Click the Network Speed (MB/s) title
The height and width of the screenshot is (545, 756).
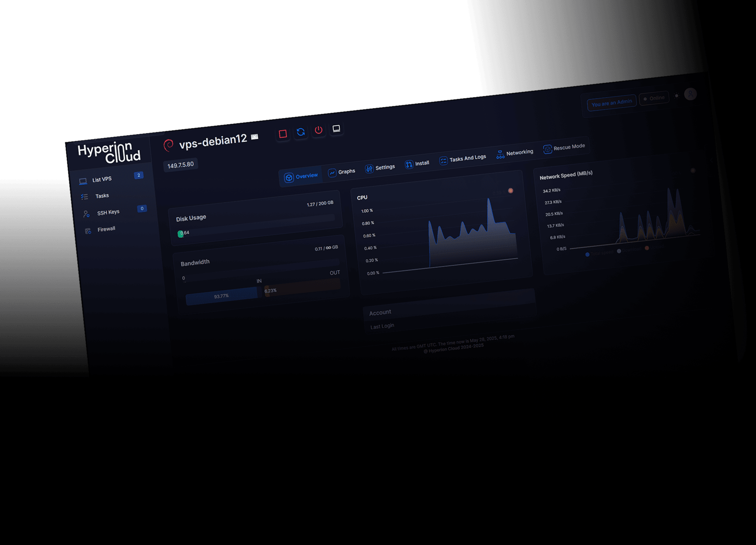pos(566,175)
